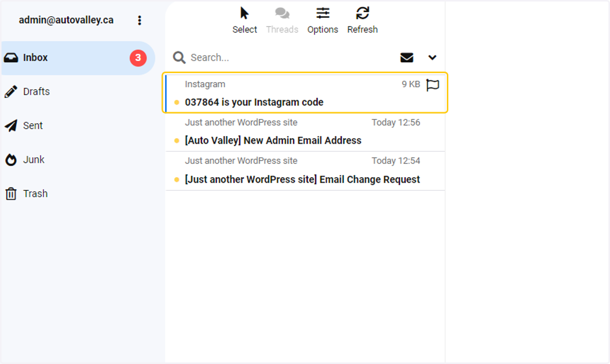The width and height of the screenshot is (610, 364).
Task: Click the Inbox unread count badge
Action: click(138, 58)
